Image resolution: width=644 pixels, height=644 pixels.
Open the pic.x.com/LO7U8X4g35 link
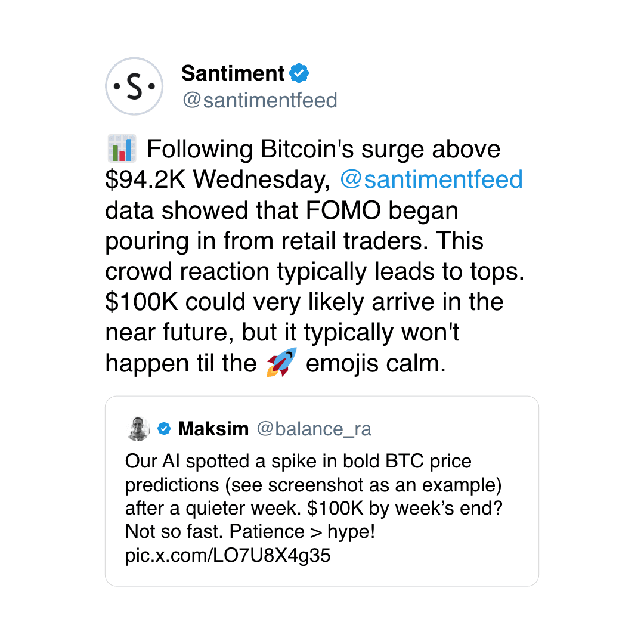(228, 556)
